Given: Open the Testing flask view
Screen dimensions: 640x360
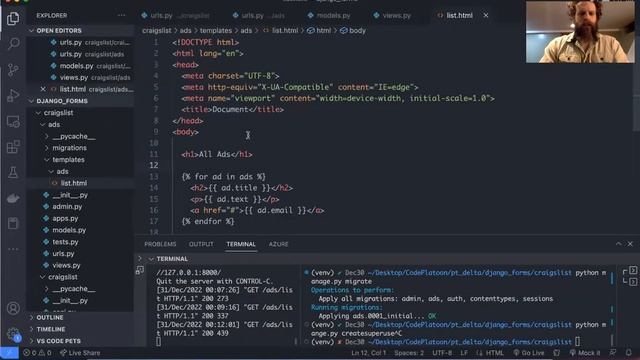Looking at the screenshot, I should 13,173.
